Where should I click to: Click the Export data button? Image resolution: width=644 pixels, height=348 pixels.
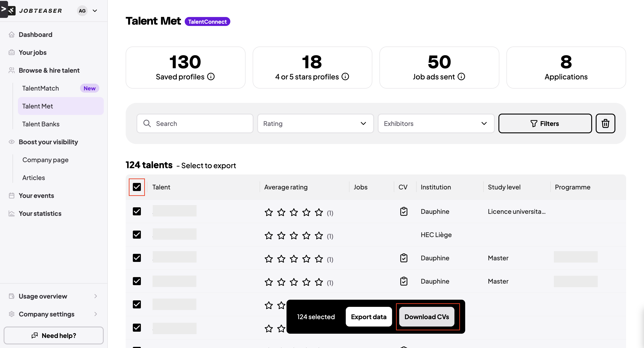[x=369, y=317]
